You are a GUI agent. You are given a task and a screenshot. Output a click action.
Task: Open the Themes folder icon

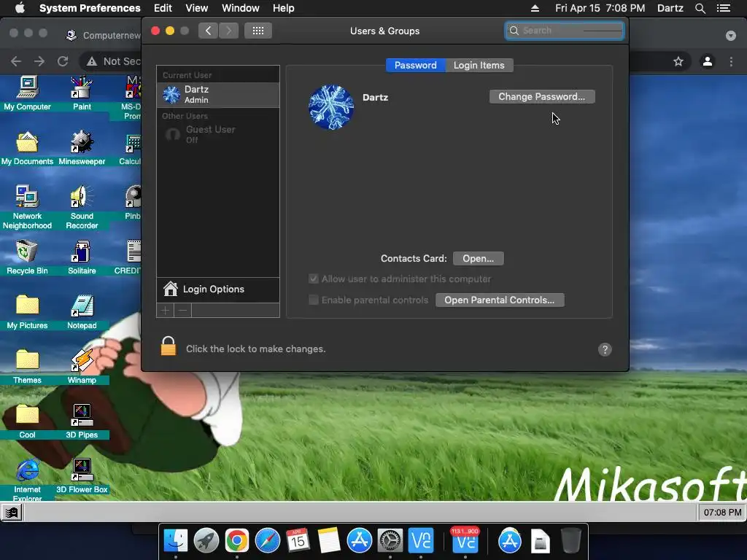click(27, 367)
